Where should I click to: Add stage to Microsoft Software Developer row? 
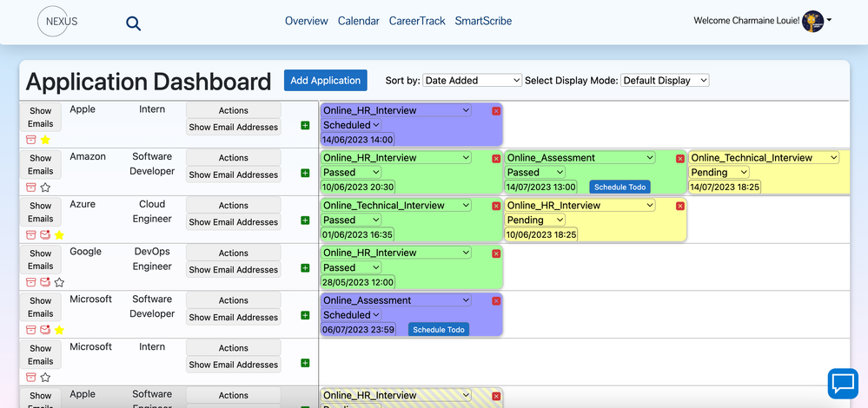click(x=305, y=316)
